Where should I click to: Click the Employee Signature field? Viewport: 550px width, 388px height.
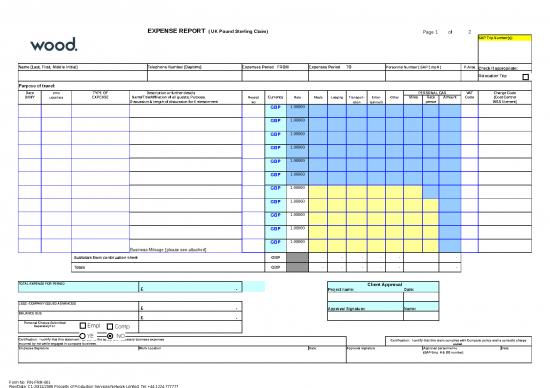click(78, 354)
